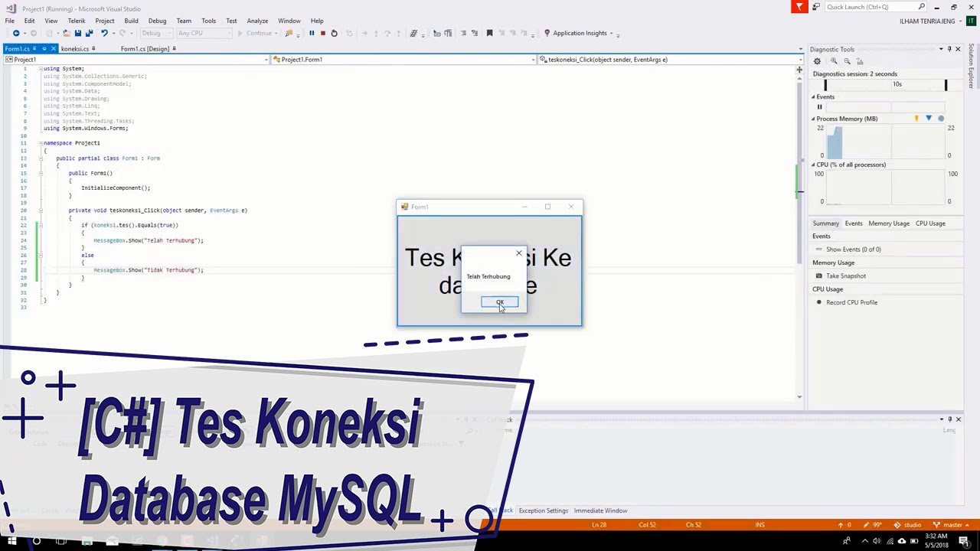
Task: Collapse the Events section in Diagnostic Tools
Action: [x=814, y=97]
